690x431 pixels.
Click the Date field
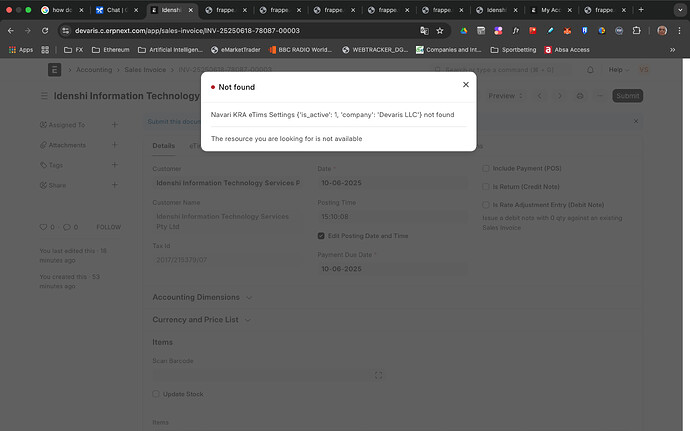click(x=393, y=183)
